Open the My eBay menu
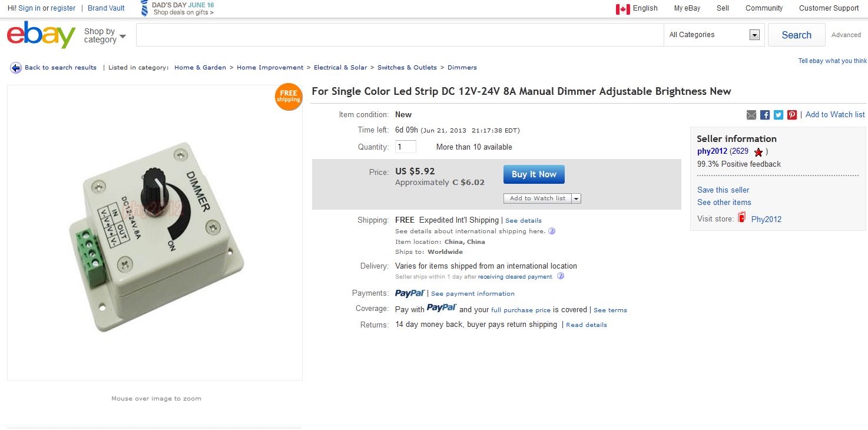Screen dimensions: 868x430 click(687, 8)
